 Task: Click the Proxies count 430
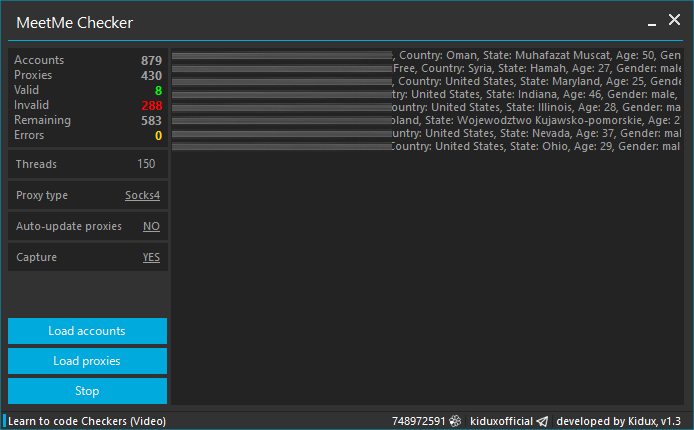pos(151,76)
